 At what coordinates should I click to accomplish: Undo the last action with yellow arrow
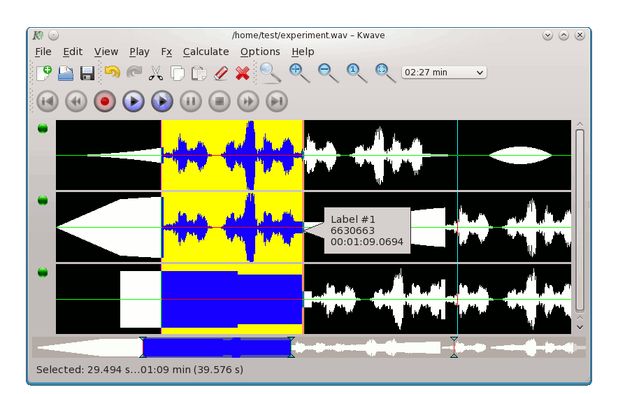(112, 73)
